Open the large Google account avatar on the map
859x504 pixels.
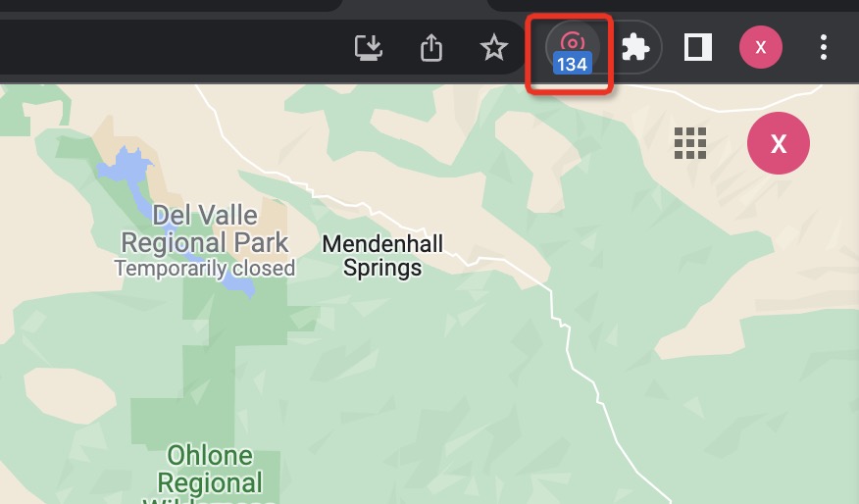click(778, 143)
